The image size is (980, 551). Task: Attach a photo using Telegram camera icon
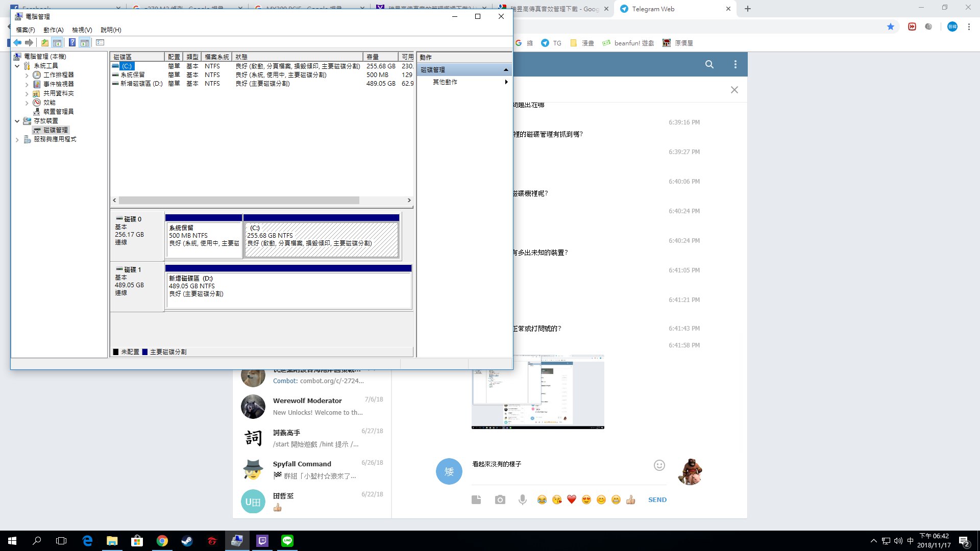pos(500,500)
